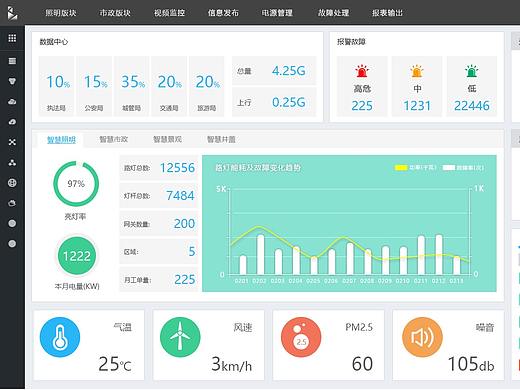Click the medium alarm count 1231

coord(417,106)
